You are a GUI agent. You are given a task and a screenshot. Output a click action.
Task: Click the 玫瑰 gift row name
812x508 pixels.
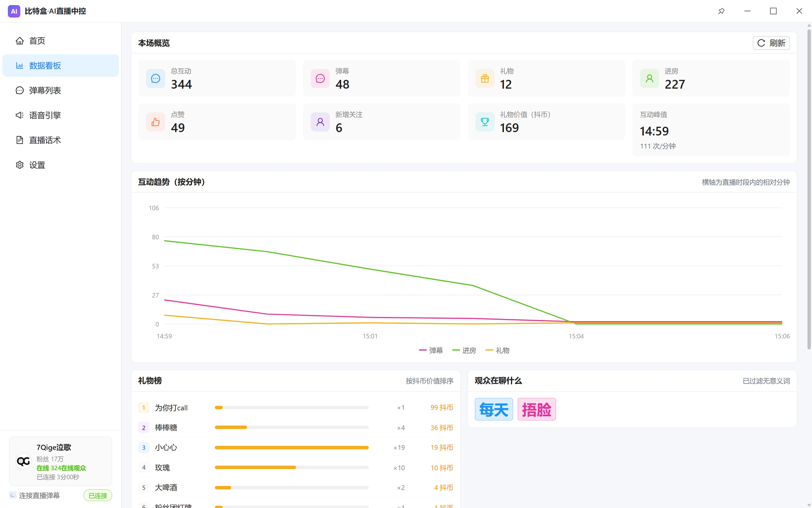point(162,468)
